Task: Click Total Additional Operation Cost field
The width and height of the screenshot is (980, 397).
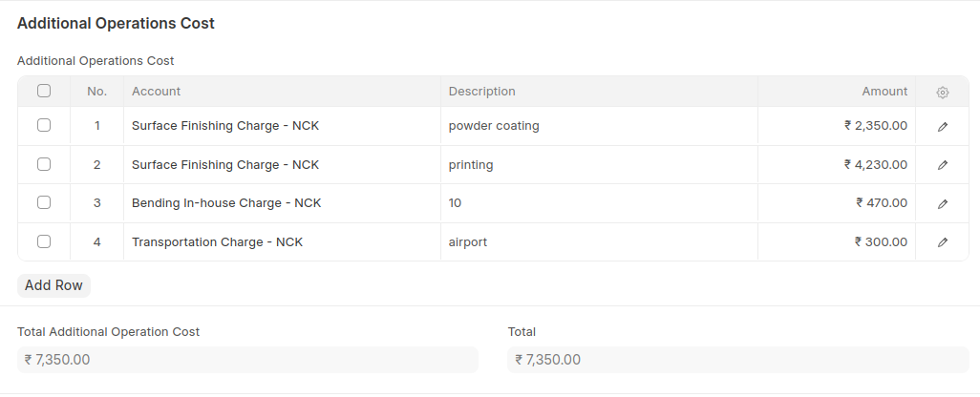Action: tap(247, 360)
